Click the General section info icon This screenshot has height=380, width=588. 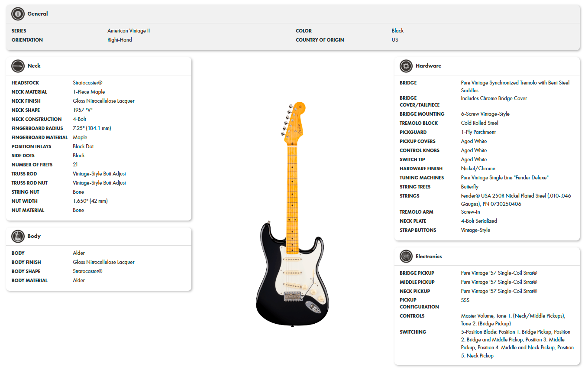click(17, 13)
